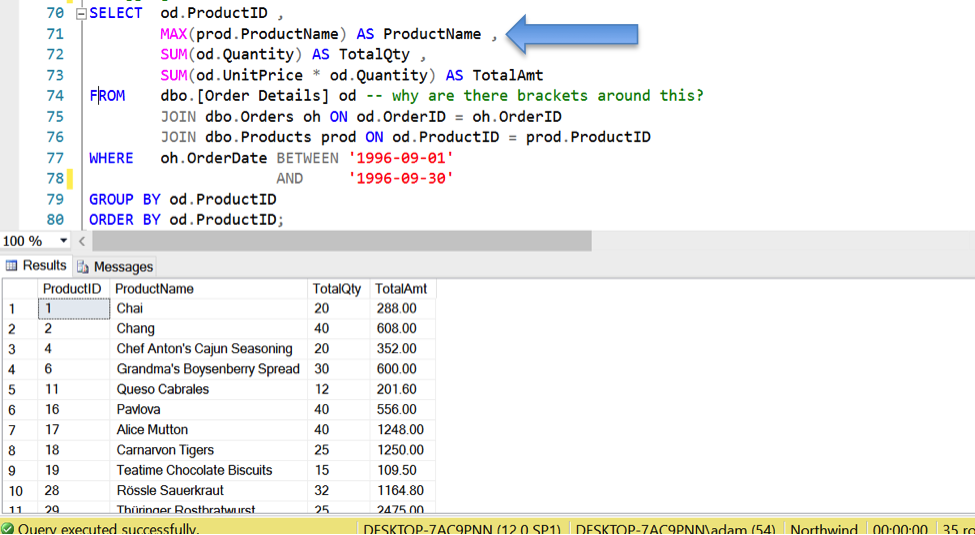Select the ProductID column header

(72, 289)
